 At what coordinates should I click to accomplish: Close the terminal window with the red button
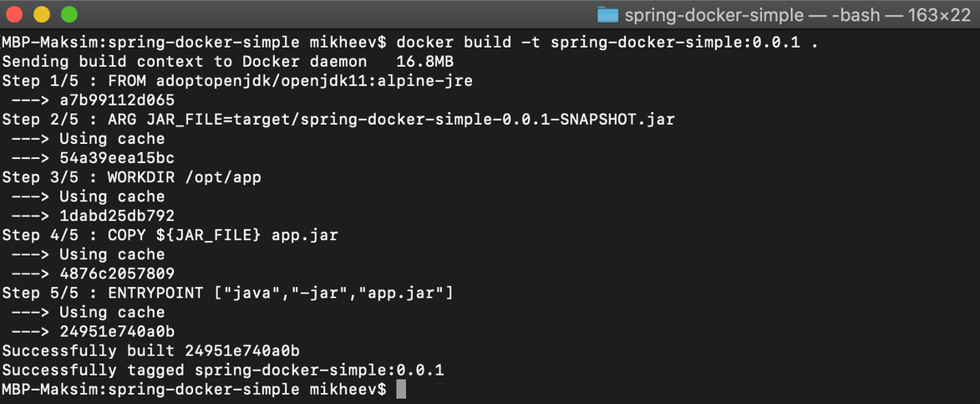point(16,14)
